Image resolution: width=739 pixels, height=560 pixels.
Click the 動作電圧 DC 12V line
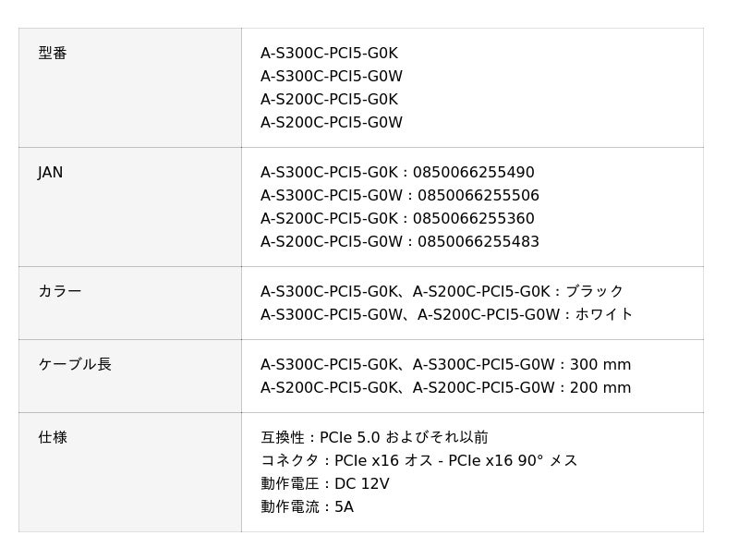pyautogui.click(x=325, y=484)
